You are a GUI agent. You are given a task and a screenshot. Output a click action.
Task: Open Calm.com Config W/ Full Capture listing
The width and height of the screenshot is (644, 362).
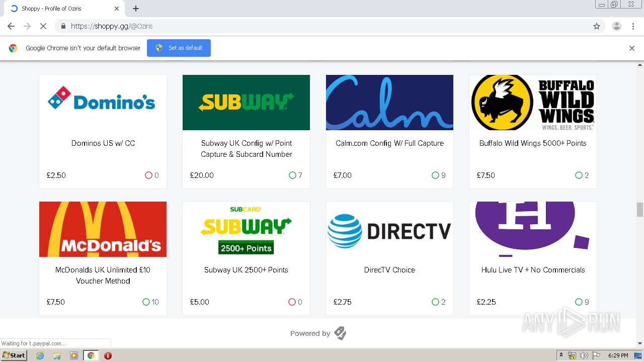click(x=389, y=143)
